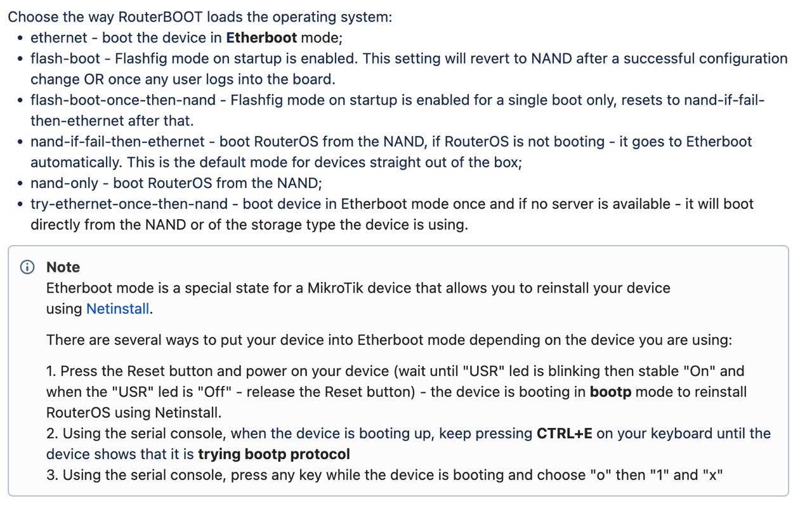Click the 'flash-boot-once-then-nand' bullet text
Screen dimensions: 812x508
pos(398,110)
